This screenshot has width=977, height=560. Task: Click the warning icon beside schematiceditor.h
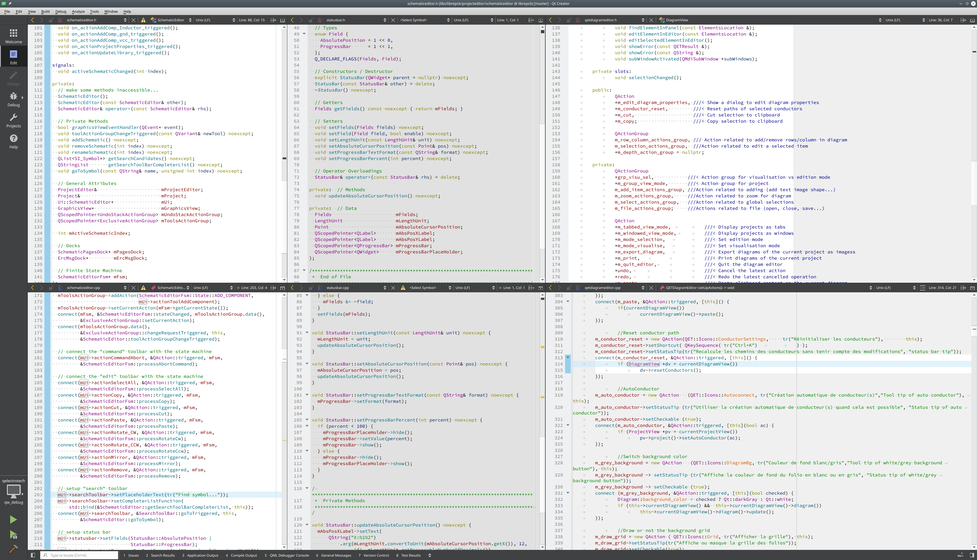click(143, 20)
